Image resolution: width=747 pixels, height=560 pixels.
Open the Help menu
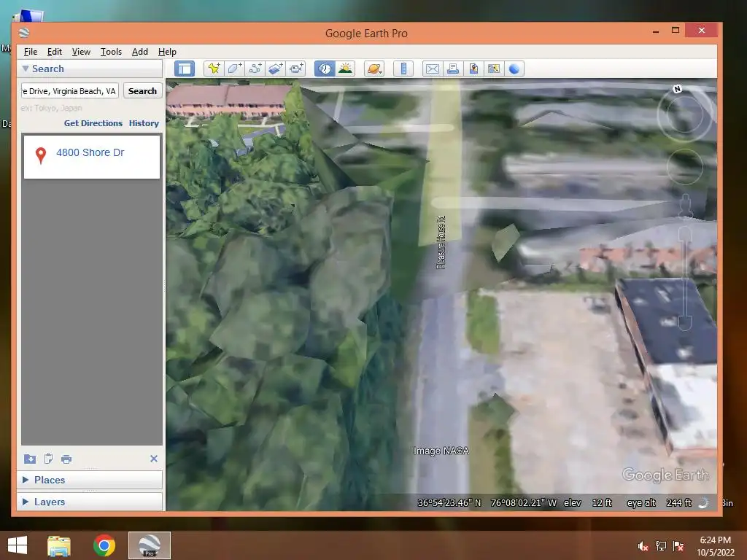pyautogui.click(x=167, y=52)
